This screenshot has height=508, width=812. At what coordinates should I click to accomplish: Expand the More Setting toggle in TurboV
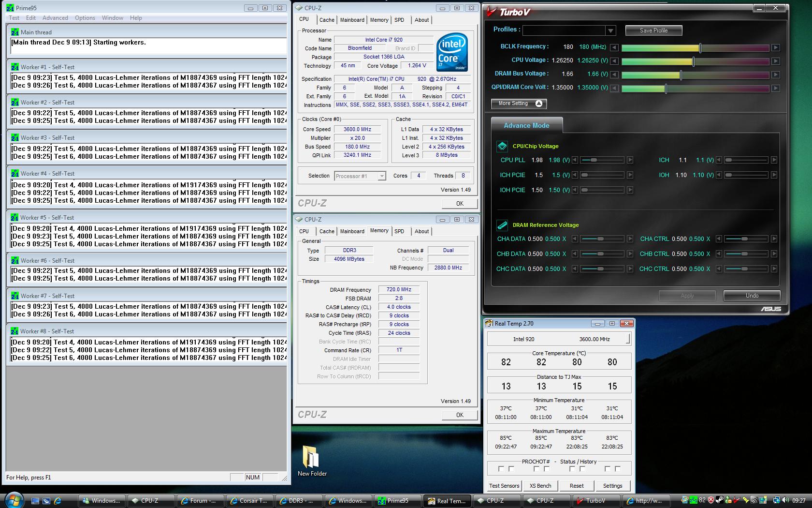(519, 104)
